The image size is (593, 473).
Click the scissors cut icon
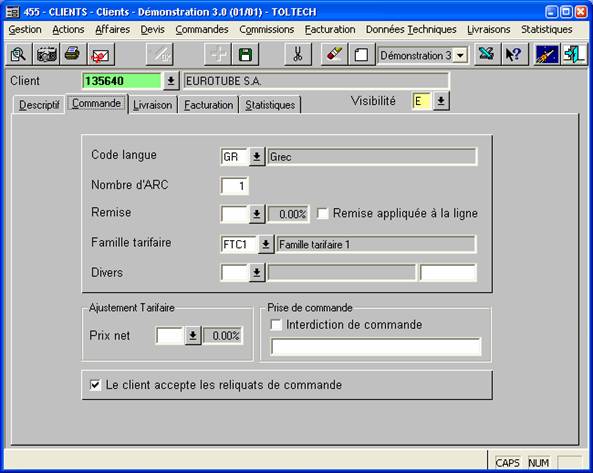(x=298, y=55)
